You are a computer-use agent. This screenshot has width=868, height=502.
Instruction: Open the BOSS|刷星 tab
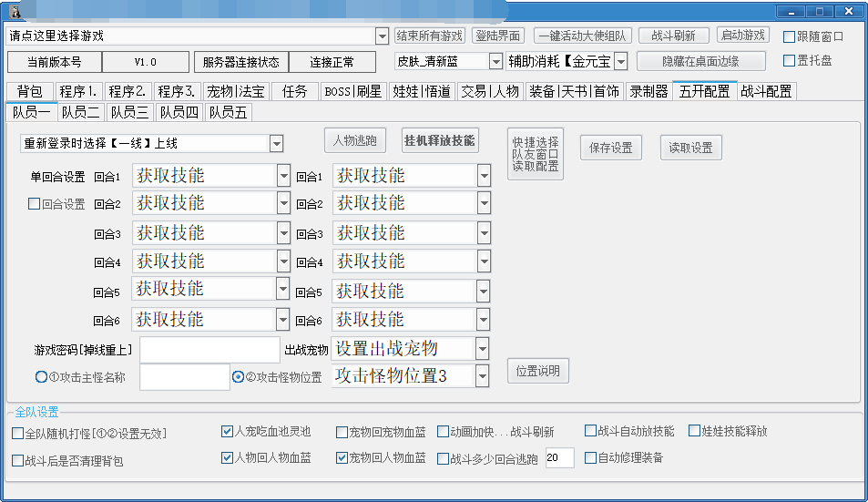pyautogui.click(x=353, y=91)
